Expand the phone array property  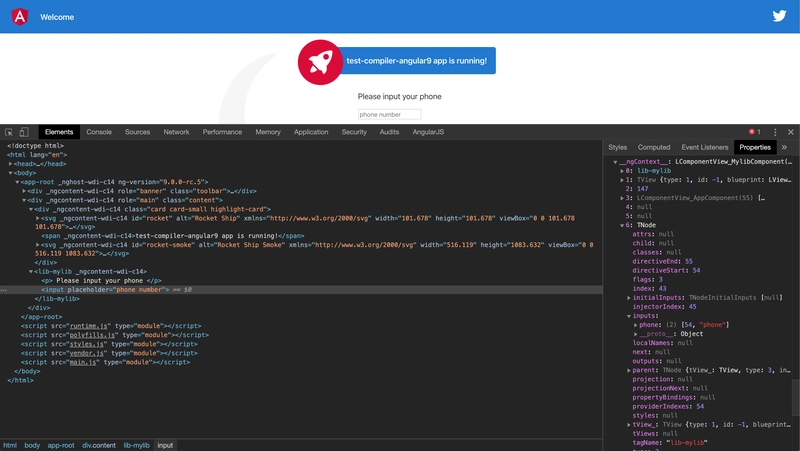[635, 325]
